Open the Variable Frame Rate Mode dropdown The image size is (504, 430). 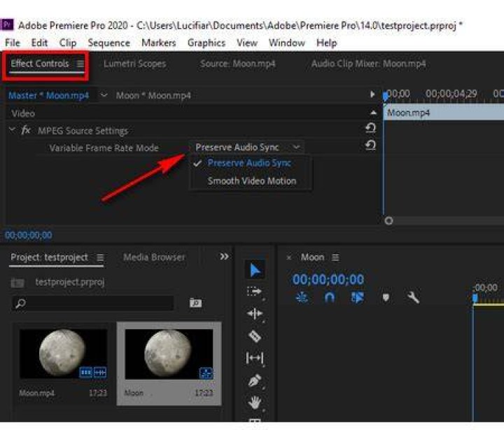point(247,147)
